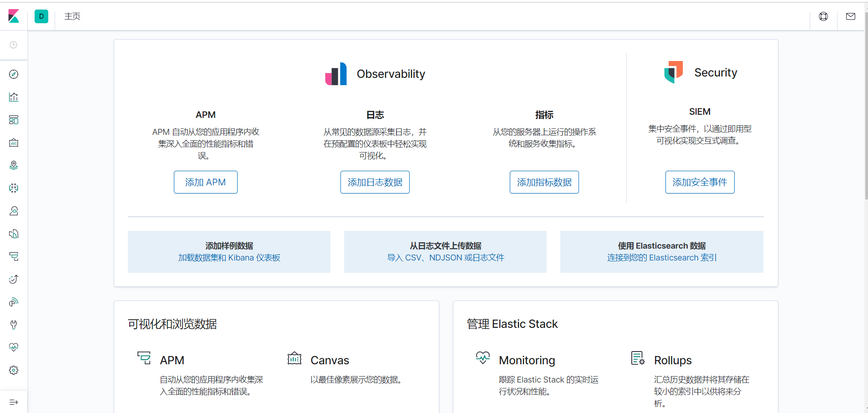Open SIEM from the sidebar

coord(14,302)
